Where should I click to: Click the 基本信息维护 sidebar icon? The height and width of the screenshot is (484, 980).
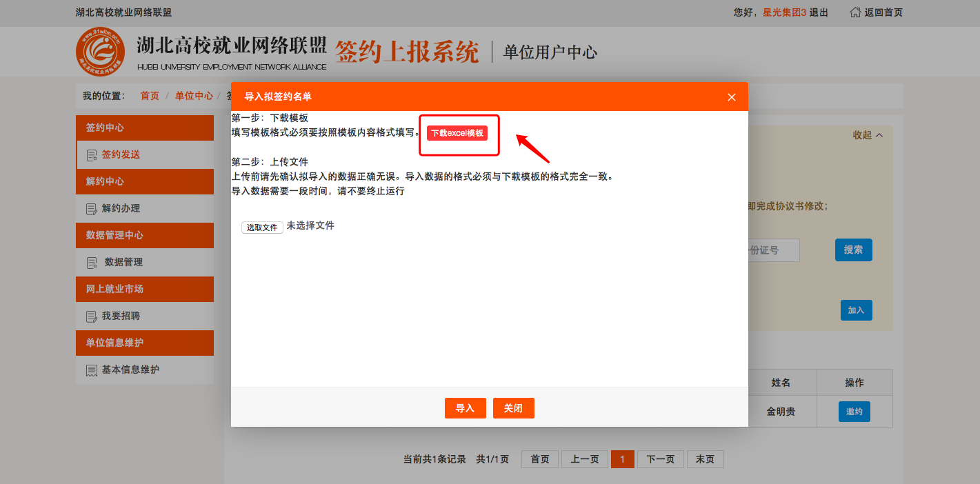point(92,370)
